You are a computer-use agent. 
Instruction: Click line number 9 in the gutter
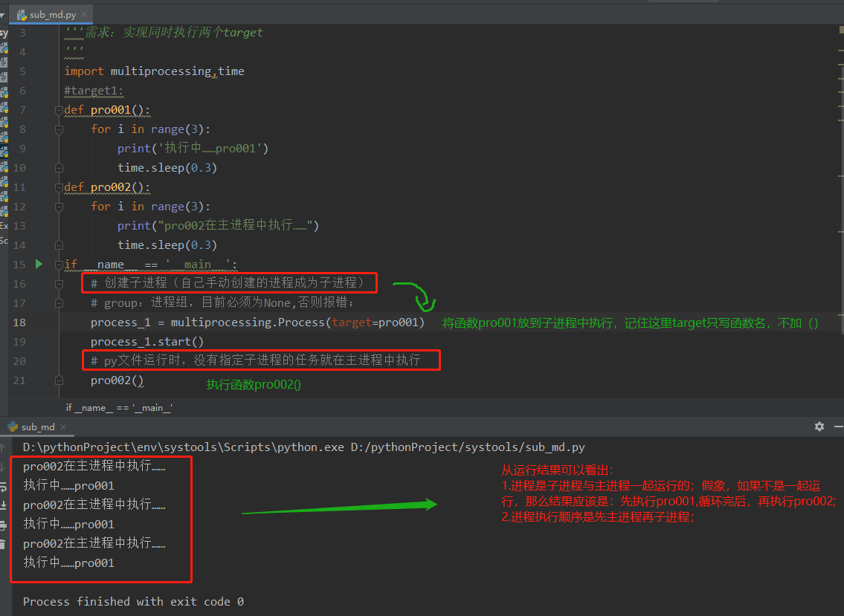pyautogui.click(x=22, y=149)
